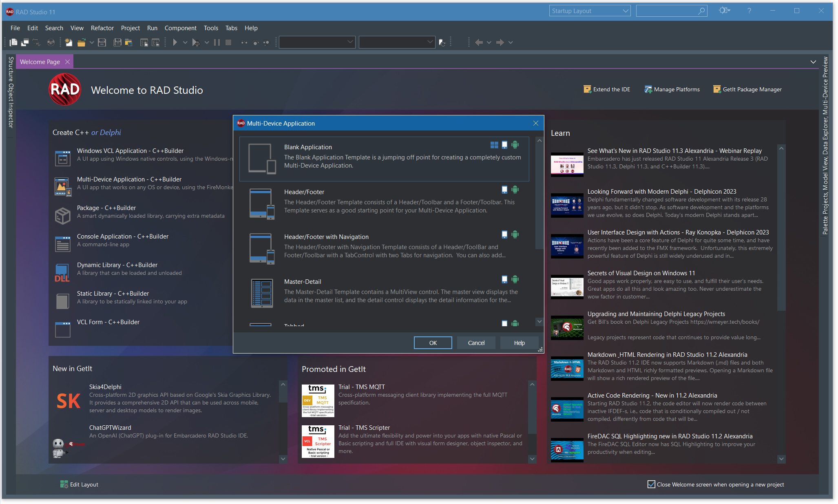Expand the Run dropdown arrow
Viewport: 838px width, 504px height.
[x=185, y=42]
